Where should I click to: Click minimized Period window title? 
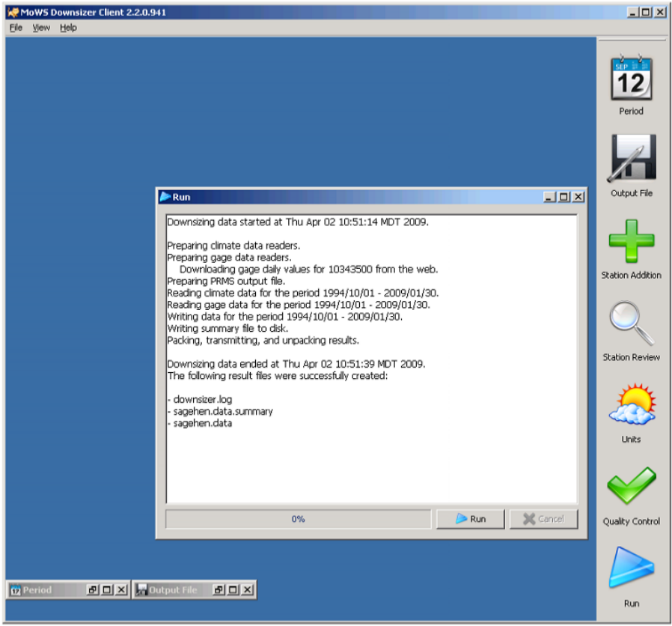tap(37, 590)
